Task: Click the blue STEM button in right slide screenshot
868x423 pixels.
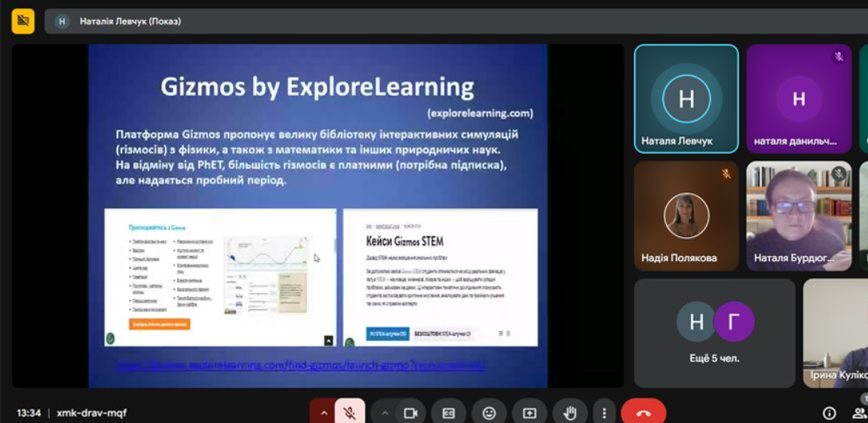Action: 387,334
